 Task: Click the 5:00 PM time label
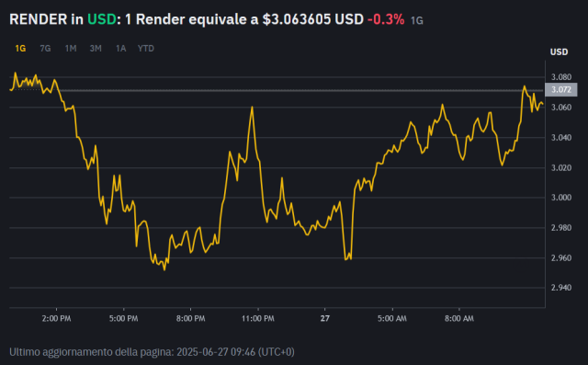tap(123, 318)
